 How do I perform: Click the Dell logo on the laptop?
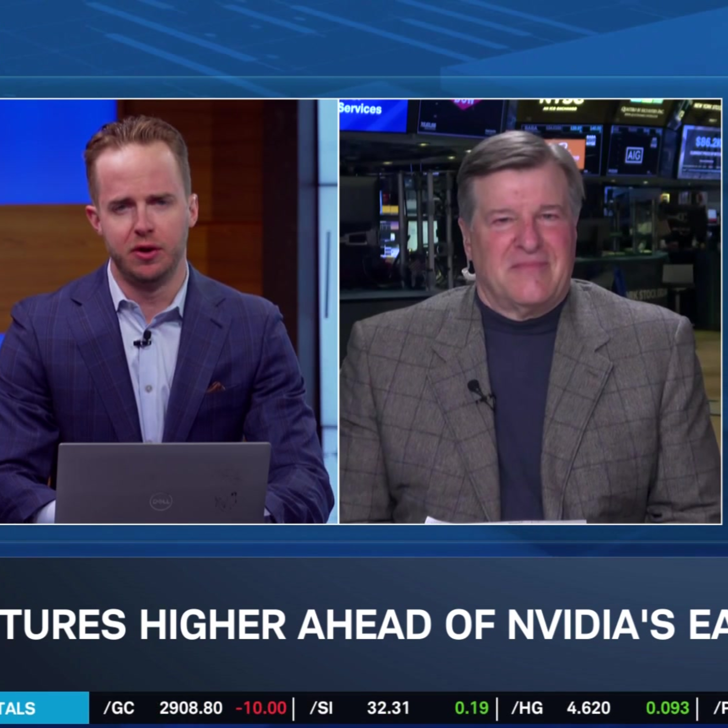161,502
